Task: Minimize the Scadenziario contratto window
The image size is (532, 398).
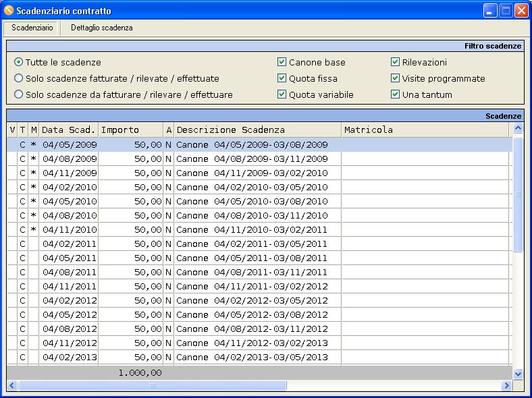Action: click(x=491, y=11)
